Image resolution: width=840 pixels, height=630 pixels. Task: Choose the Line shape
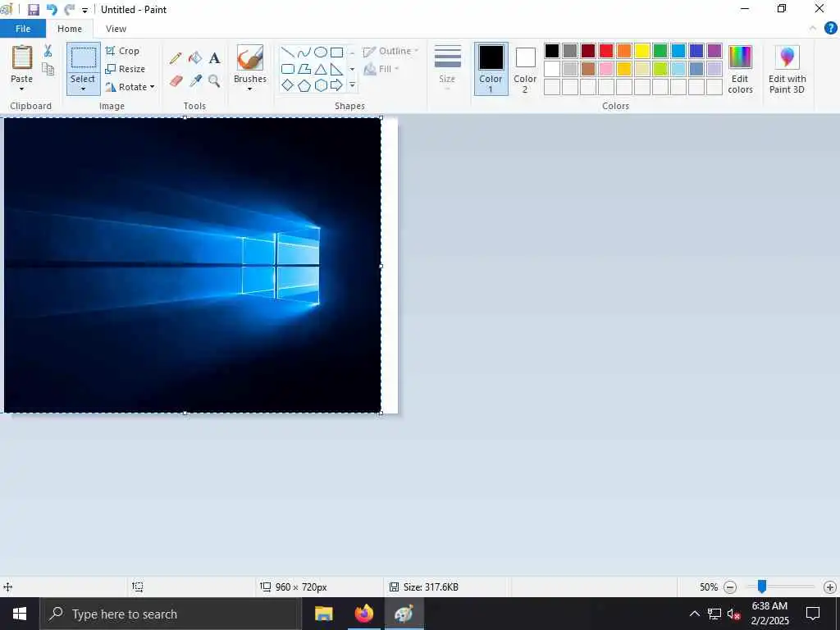(288, 52)
